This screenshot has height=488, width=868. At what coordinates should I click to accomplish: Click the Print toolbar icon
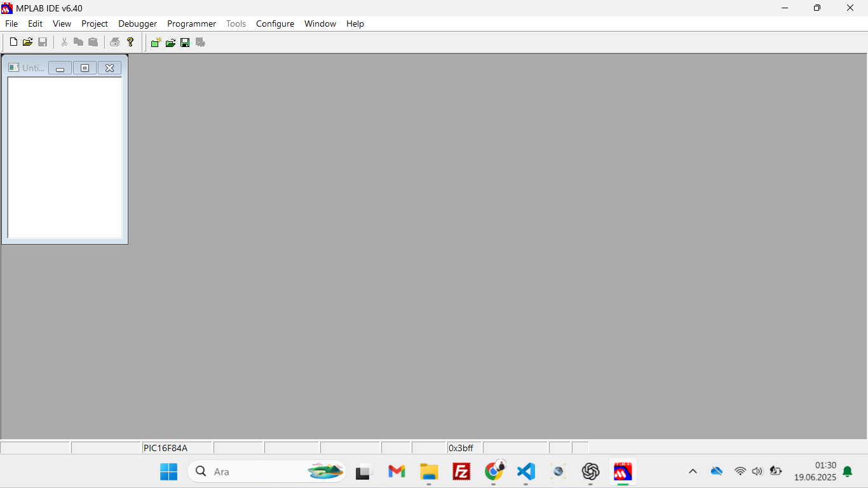(x=114, y=42)
